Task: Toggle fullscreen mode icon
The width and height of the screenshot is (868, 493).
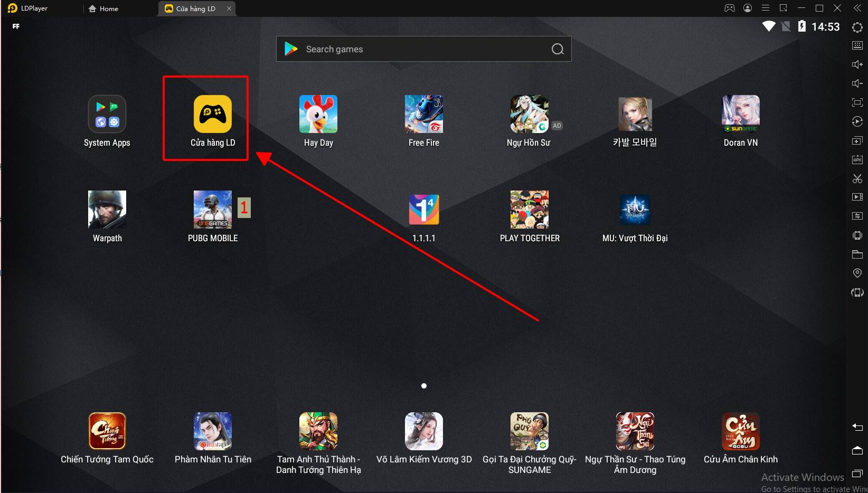Action: (857, 102)
